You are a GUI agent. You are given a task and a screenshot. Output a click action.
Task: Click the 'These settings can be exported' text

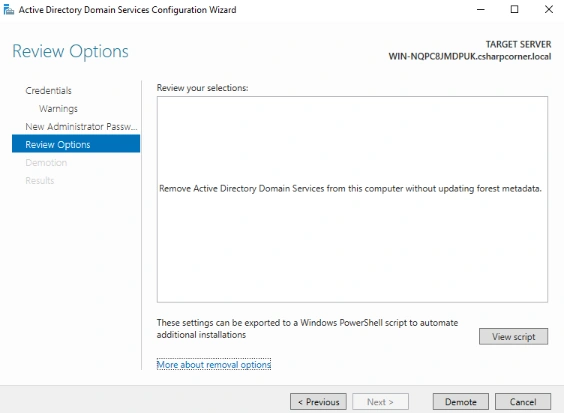coord(307,328)
